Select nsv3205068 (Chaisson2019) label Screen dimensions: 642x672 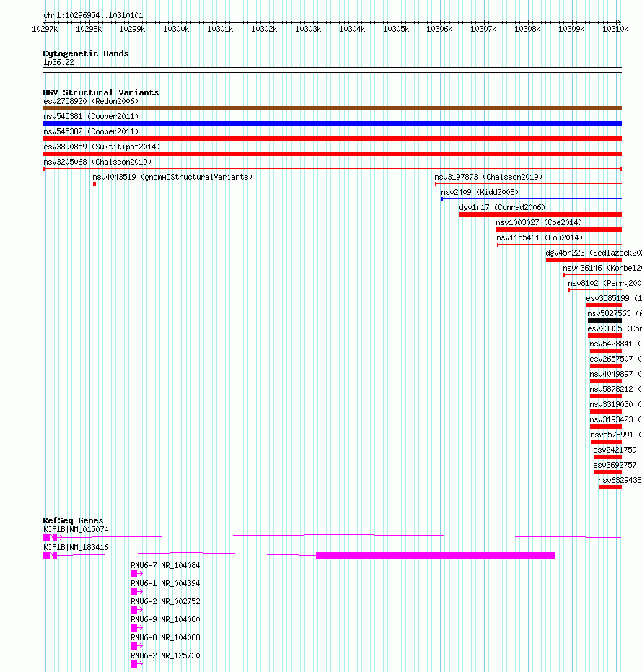97,162
